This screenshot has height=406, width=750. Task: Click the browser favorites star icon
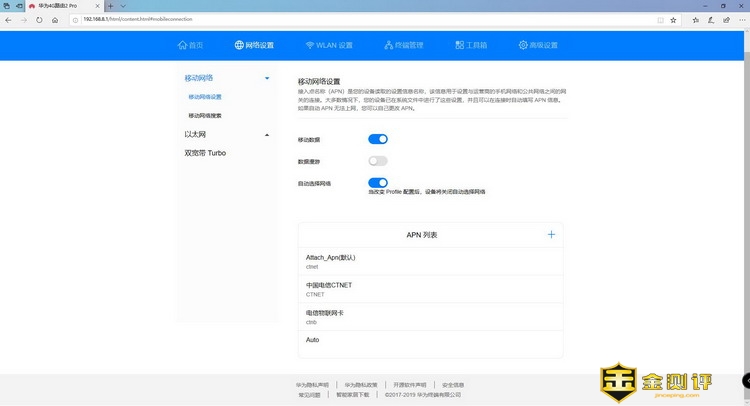(672, 19)
